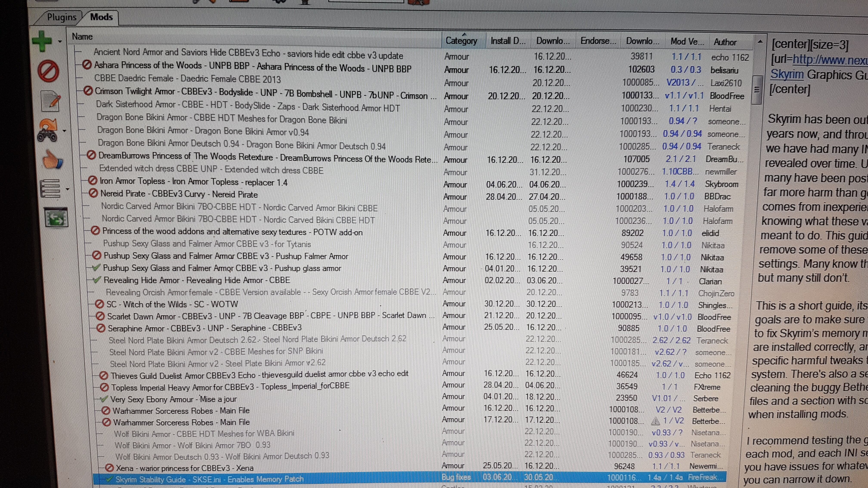This screenshot has width=868, height=488.
Task: Click author cell 'FireFreak' on selected row
Action: click(x=705, y=477)
